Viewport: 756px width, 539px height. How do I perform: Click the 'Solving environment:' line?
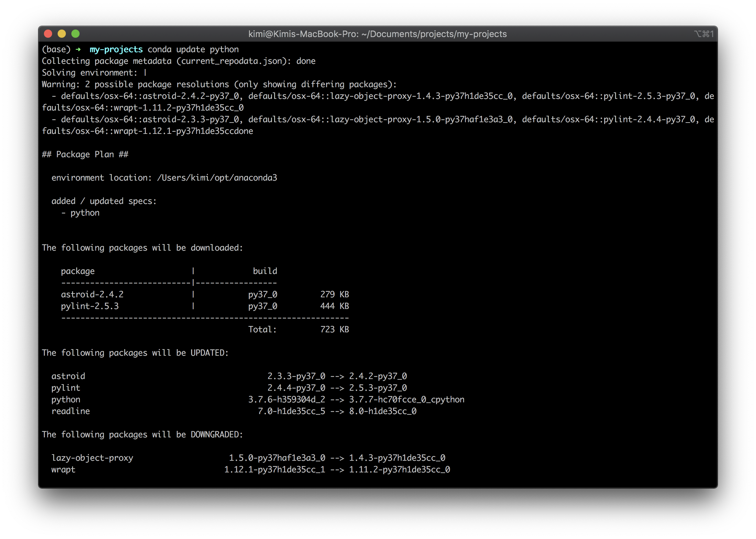click(94, 73)
